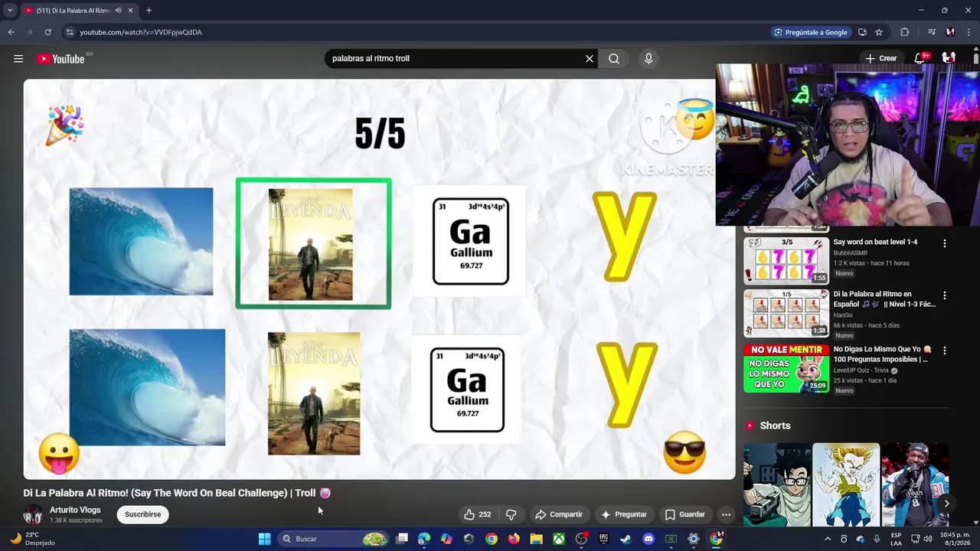Open the Windows Start menu
Viewport: 980px width, 551px height.
coord(264,539)
